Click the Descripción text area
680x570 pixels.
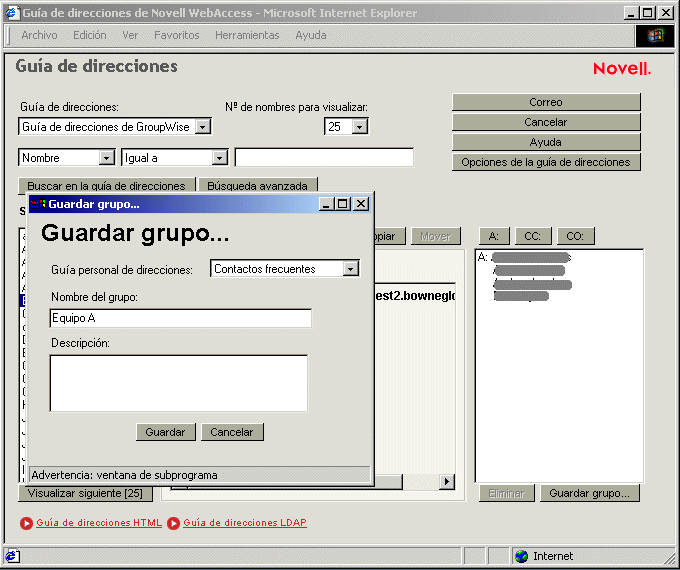(179, 383)
